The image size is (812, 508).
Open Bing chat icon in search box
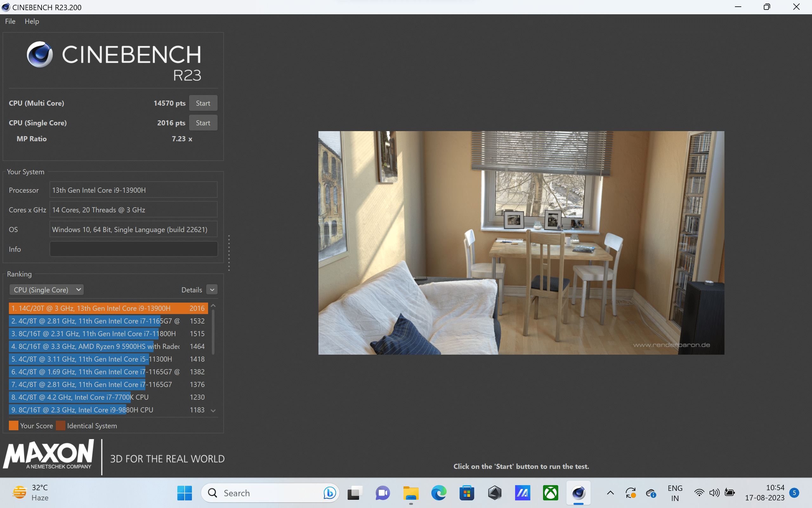click(330, 493)
